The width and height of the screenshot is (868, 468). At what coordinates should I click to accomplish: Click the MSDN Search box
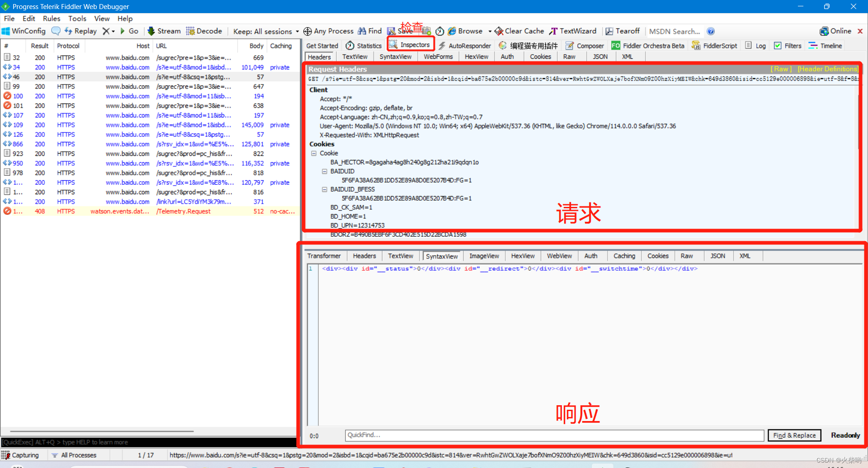pyautogui.click(x=674, y=31)
